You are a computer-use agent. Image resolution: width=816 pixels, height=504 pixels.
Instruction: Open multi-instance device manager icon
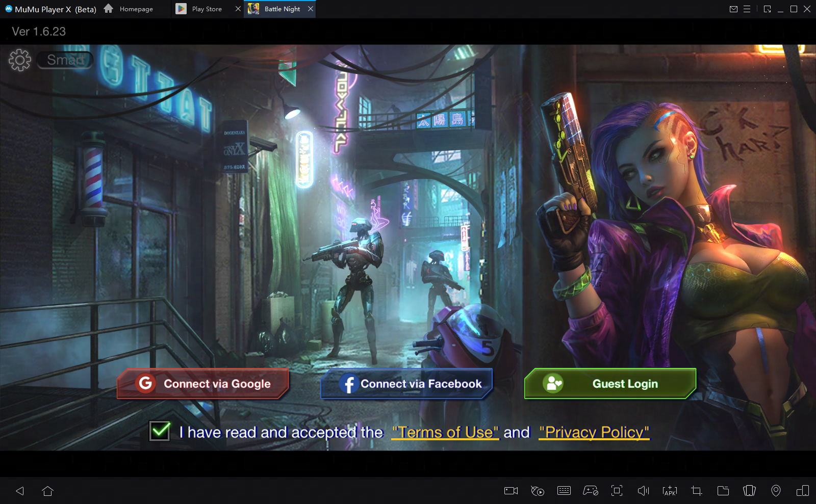coord(803,491)
